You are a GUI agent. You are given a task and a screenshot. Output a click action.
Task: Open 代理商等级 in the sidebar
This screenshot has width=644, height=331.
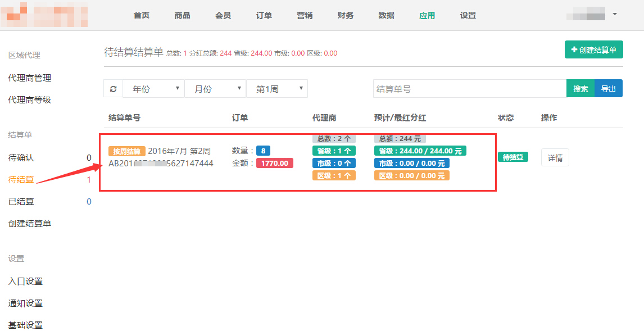[30, 100]
